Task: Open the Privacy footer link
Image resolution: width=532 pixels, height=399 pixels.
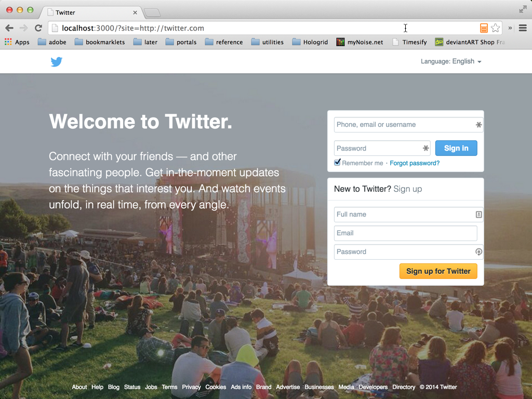Action: pos(191,387)
